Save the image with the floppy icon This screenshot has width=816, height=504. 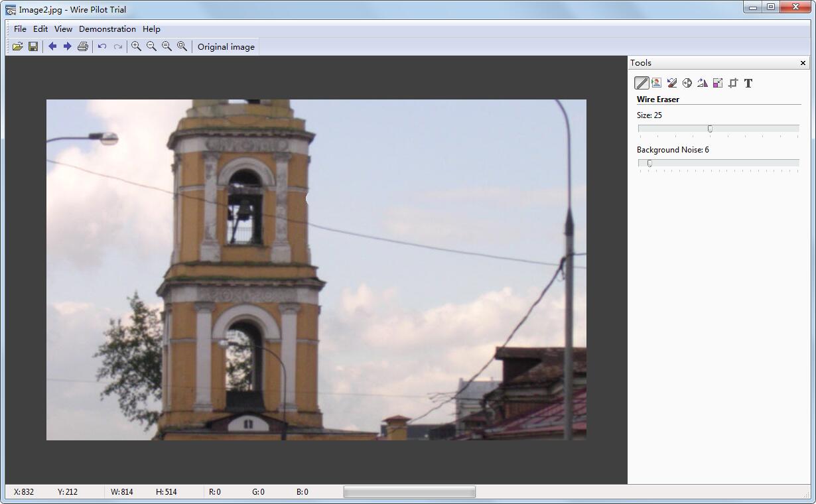pyautogui.click(x=33, y=46)
